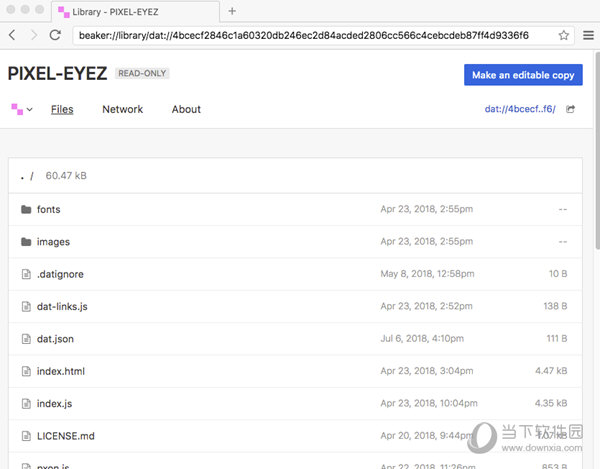Click the root path dot breadcrumb
The image size is (600, 469).
(23, 177)
